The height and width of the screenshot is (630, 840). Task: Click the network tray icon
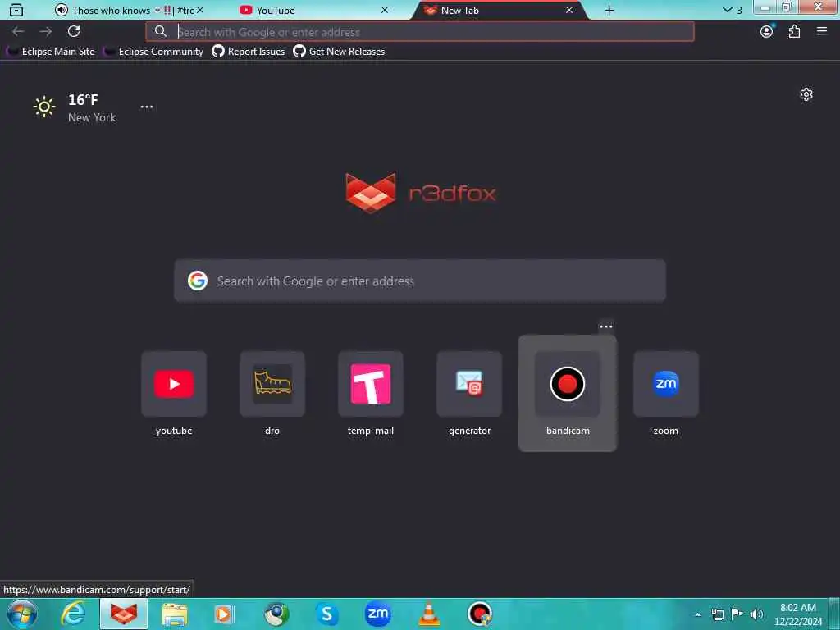717,614
